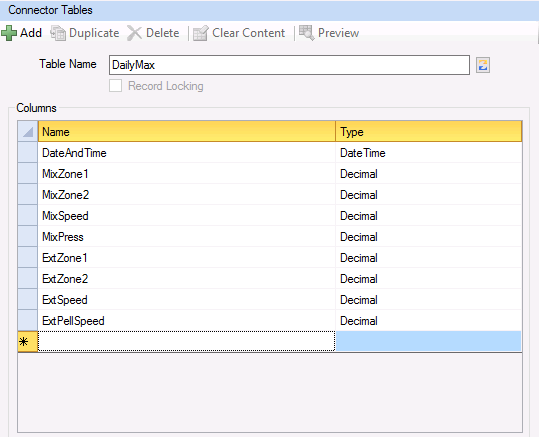Viewport: 540px width, 437px height.
Task: Open the Decimal type cell for MixSpeed
Action: coord(429,216)
